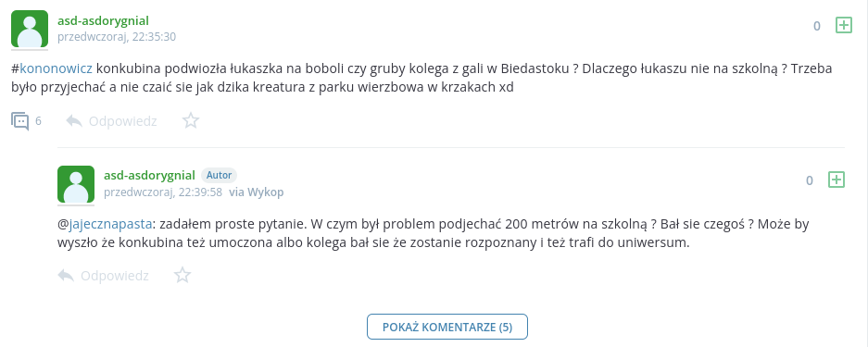Upvote the reply with green plus icon

click(836, 180)
